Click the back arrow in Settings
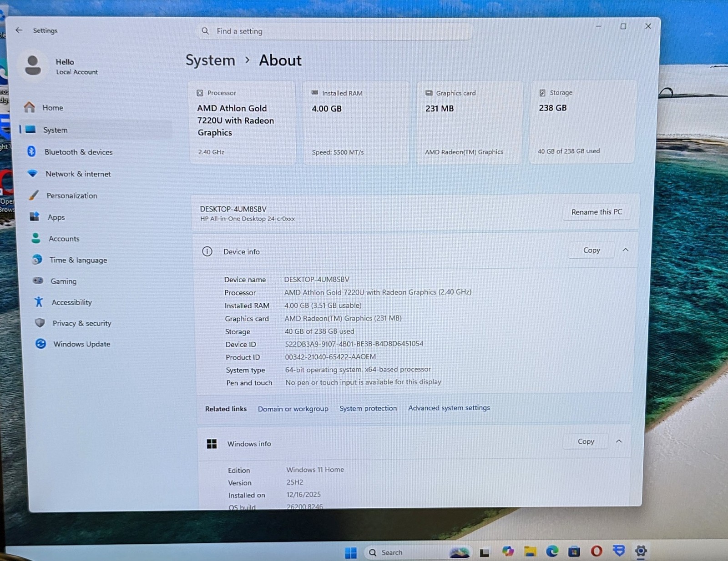The height and width of the screenshot is (561, 728). click(19, 30)
